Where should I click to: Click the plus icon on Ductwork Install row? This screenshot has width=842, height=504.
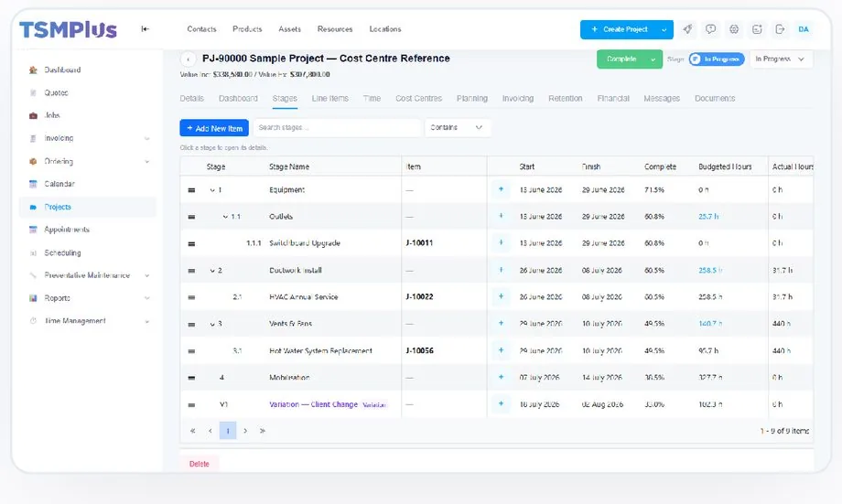pyautogui.click(x=501, y=270)
